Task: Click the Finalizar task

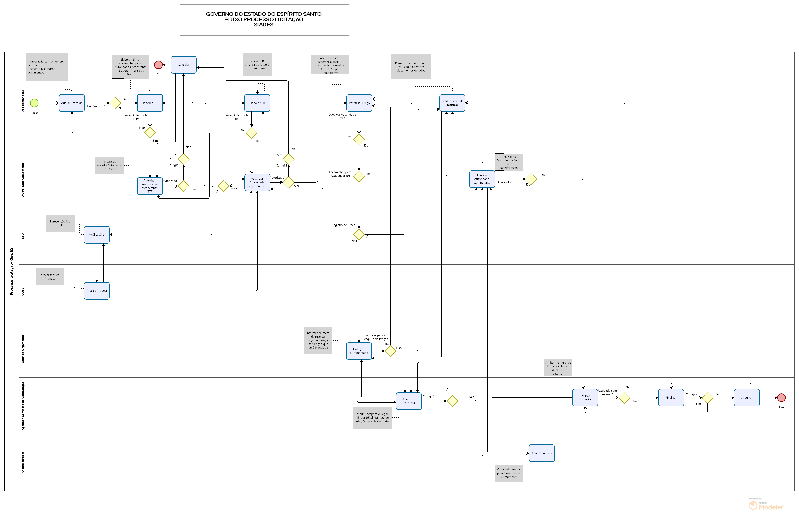Action: coord(671,398)
